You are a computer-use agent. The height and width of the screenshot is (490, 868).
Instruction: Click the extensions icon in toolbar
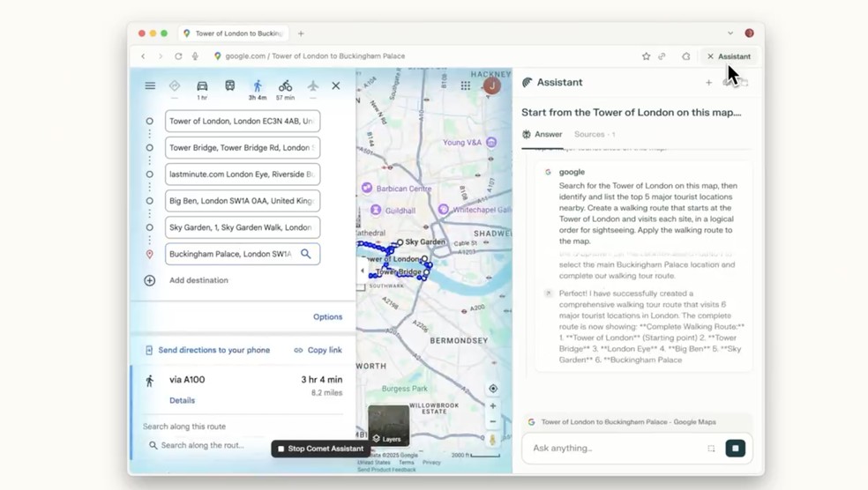686,56
